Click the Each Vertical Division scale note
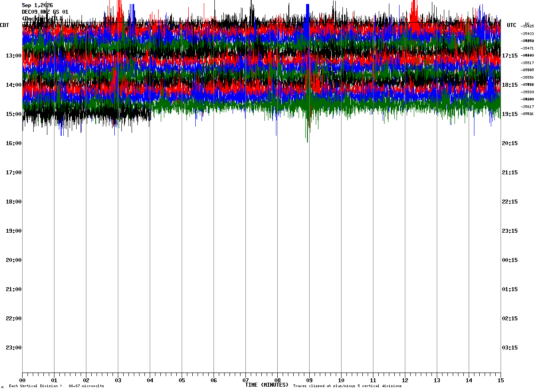Viewport: 536px width, 392px height. tap(56, 386)
